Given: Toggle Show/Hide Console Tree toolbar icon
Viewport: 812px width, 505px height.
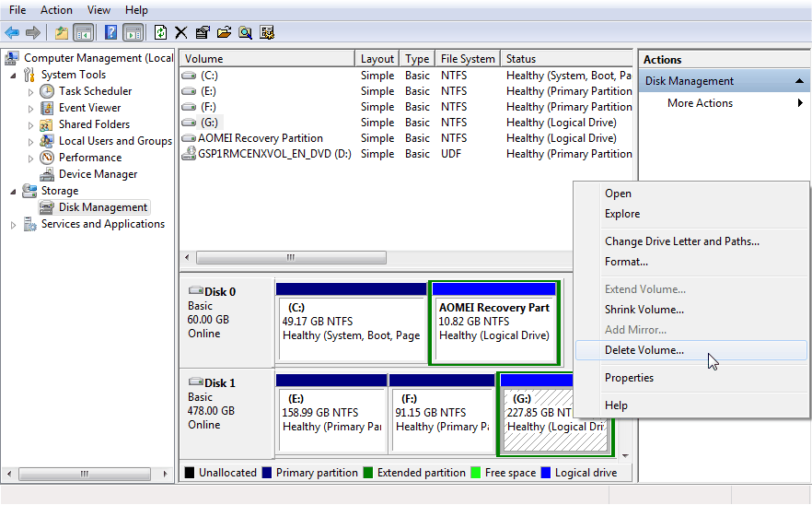Looking at the screenshot, I should pos(84,32).
